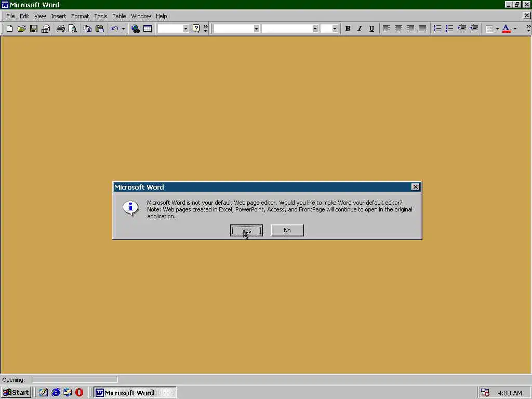Select Microsoft Word taskbar button

click(135, 393)
